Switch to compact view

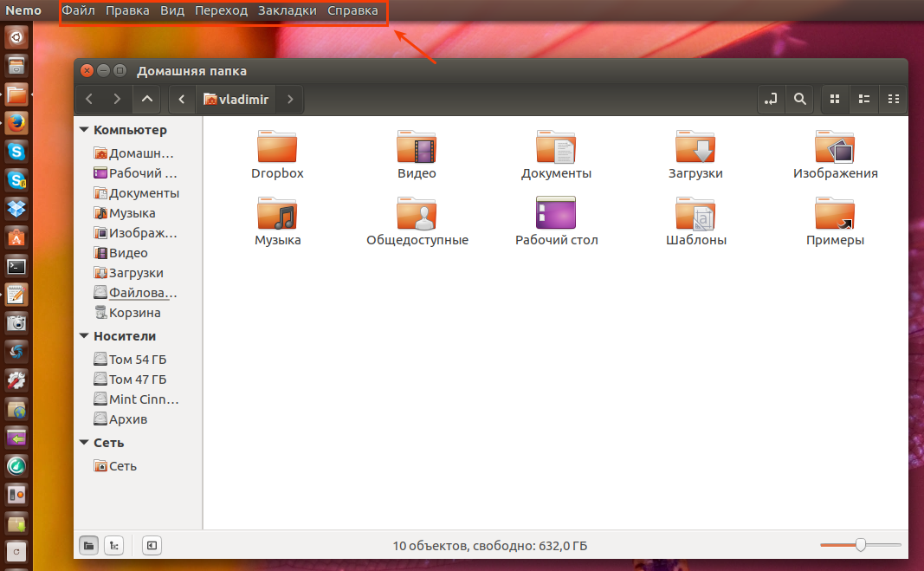pyautogui.click(x=894, y=99)
